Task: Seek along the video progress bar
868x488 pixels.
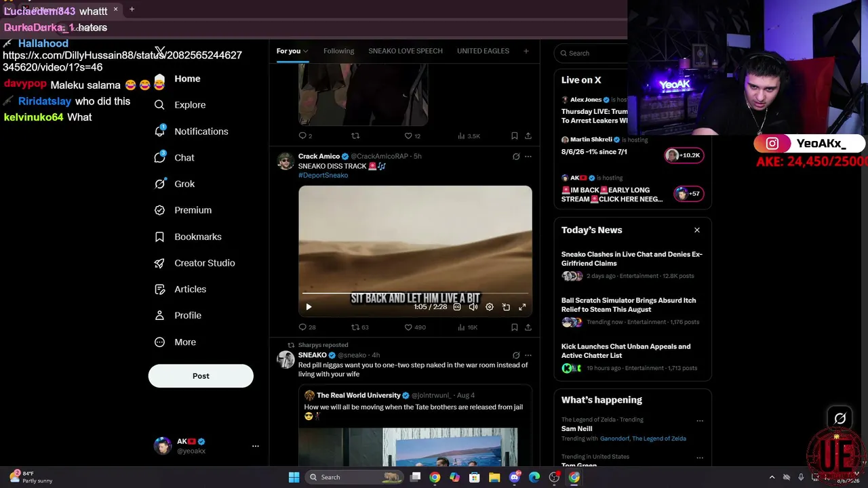Action: click(x=415, y=293)
